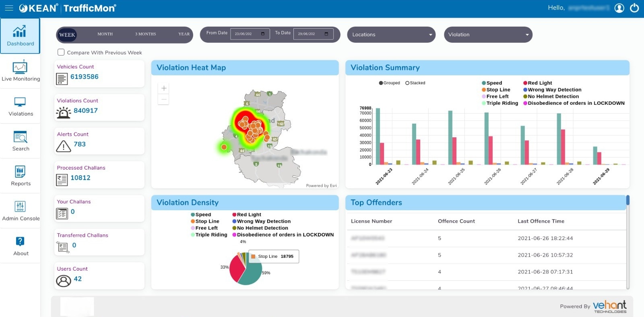Open the Search sidebar icon

pyautogui.click(x=20, y=141)
